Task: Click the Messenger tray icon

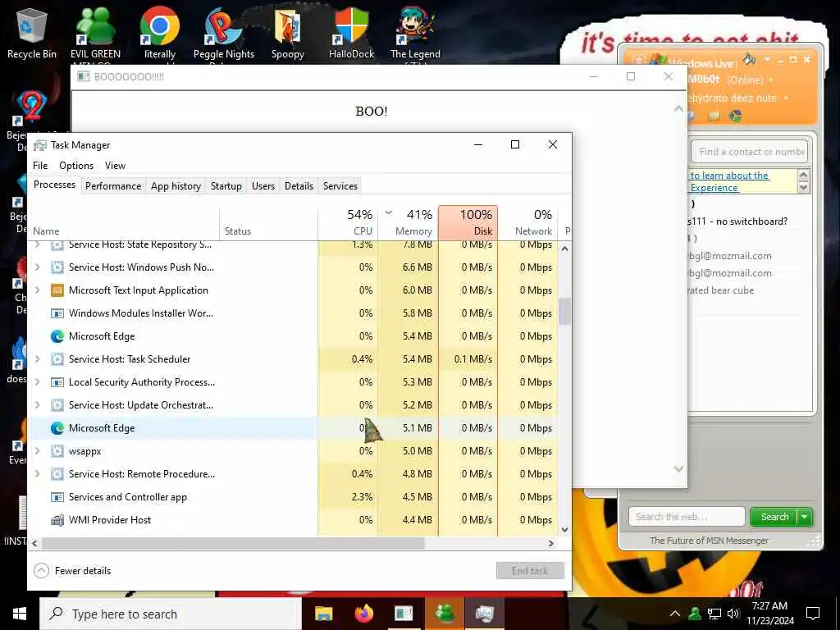Action: click(695, 614)
